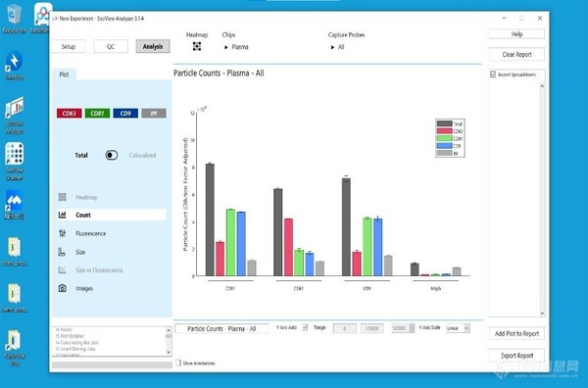This screenshot has height=388, width=588.
Task: Switch to the QC tab
Action: tap(111, 46)
